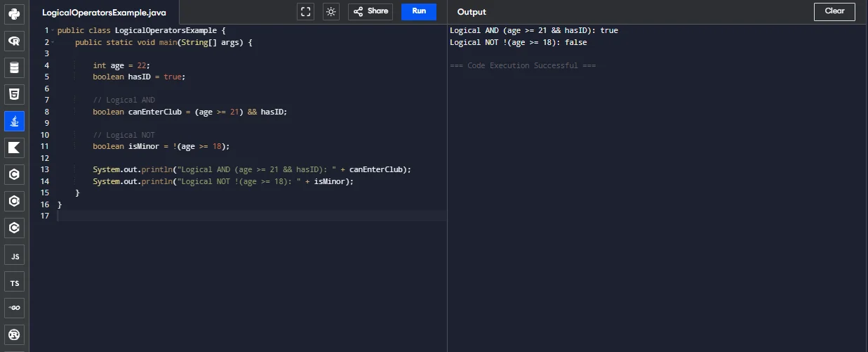Click the 'public static void main' line
Image resolution: width=868 pixels, height=352 pixels.
[163, 42]
